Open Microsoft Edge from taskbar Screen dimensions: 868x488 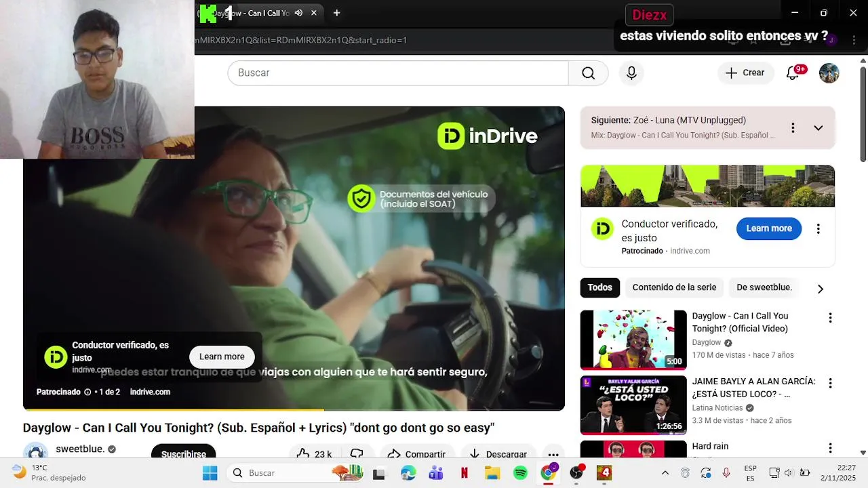coord(408,472)
